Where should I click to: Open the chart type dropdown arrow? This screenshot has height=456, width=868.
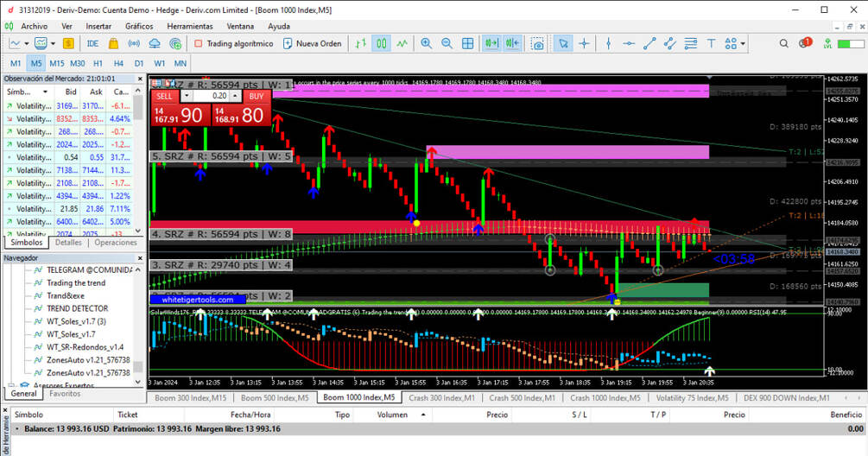coord(26,43)
